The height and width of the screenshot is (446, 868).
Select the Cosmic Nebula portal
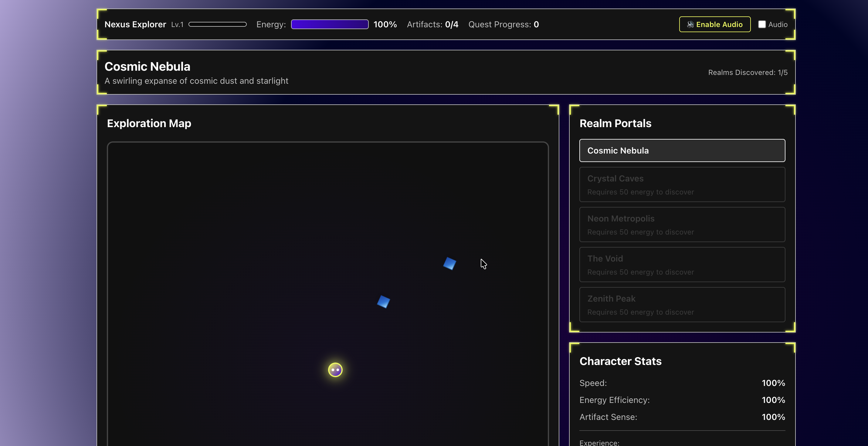pyautogui.click(x=682, y=150)
